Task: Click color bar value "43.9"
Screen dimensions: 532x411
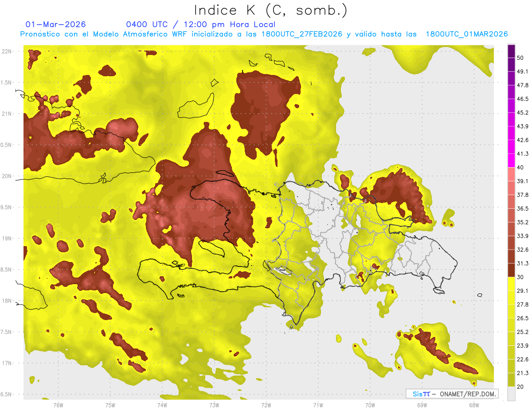Action: tap(523, 126)
